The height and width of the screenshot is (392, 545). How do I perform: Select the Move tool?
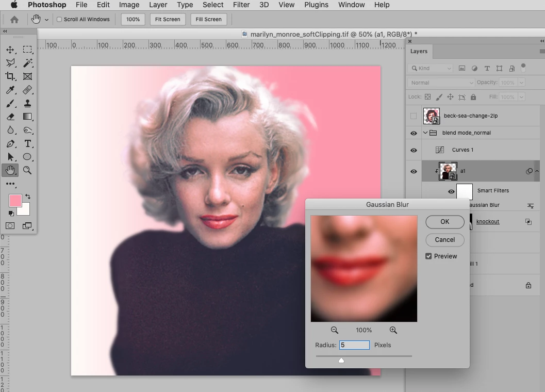(10, 50)
